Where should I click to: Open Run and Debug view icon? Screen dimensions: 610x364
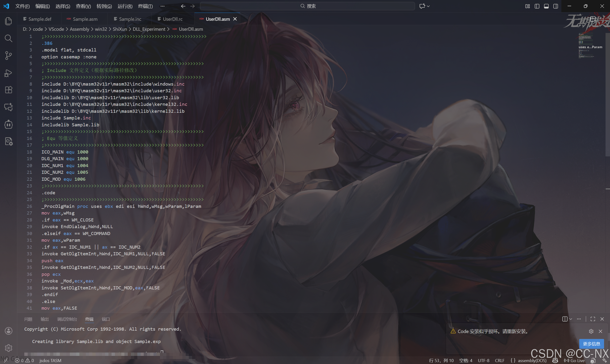[x=8, y=73]
